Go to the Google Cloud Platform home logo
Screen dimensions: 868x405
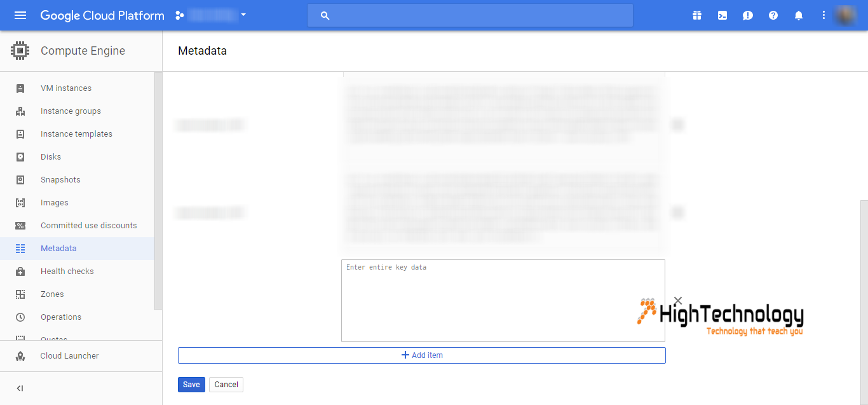[x=102, y=15]
